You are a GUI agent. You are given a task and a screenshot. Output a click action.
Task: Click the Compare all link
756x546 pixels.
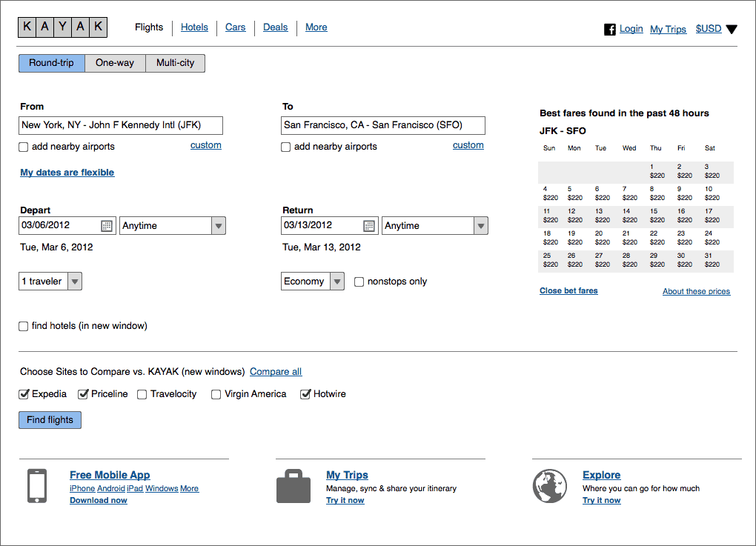point(276,372)
